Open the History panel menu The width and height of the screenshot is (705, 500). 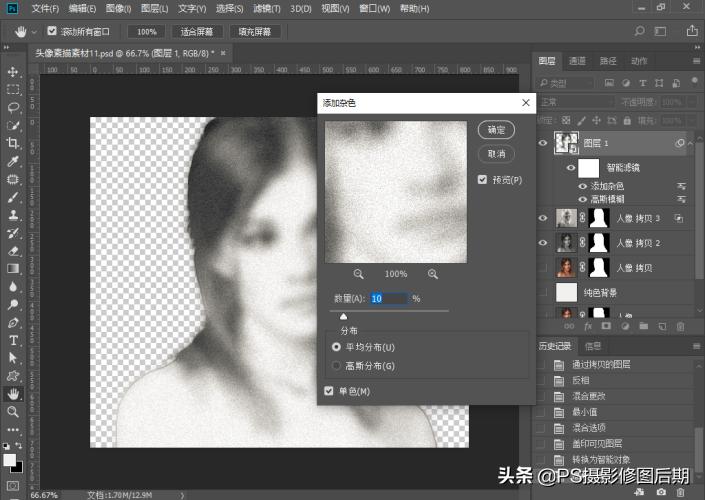[x=696, y=346]
